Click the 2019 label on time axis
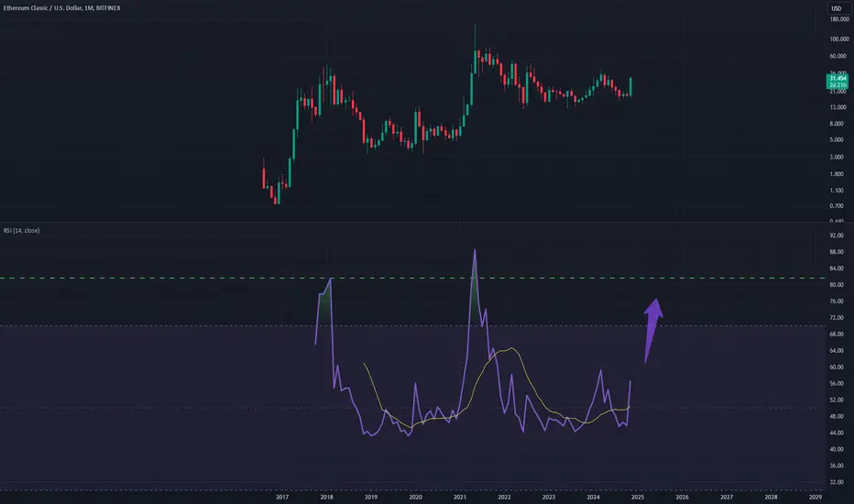This screenshot has height=504, width=854. click(x=371, y=497)
